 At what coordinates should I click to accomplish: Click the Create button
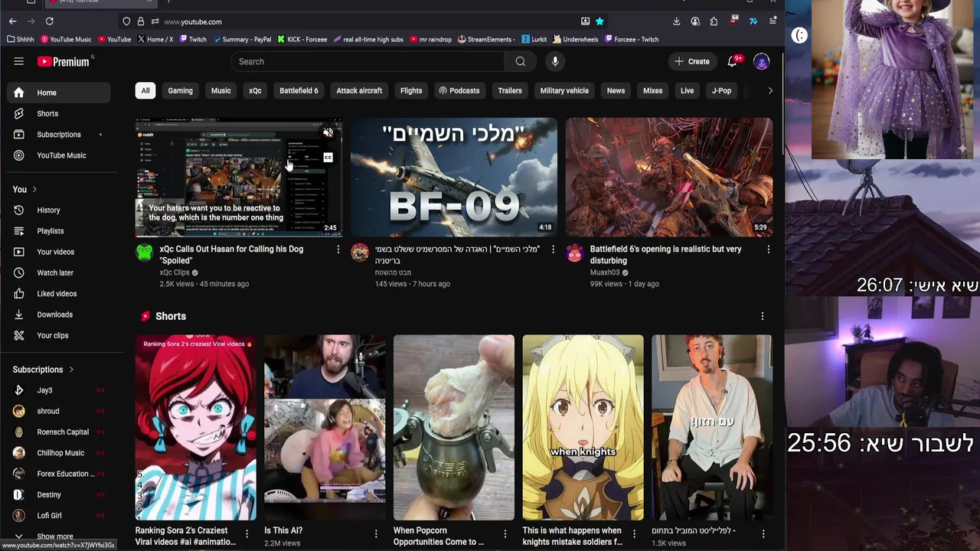[691, 61]
